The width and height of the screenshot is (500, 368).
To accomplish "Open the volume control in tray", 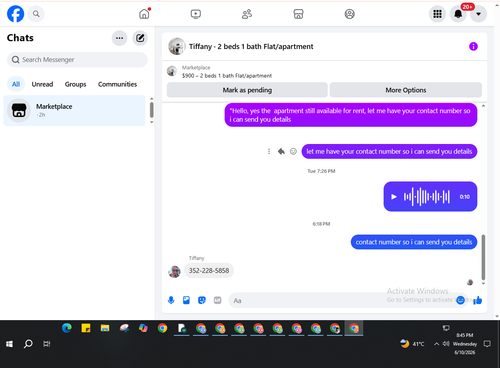I will coord(446,344).
